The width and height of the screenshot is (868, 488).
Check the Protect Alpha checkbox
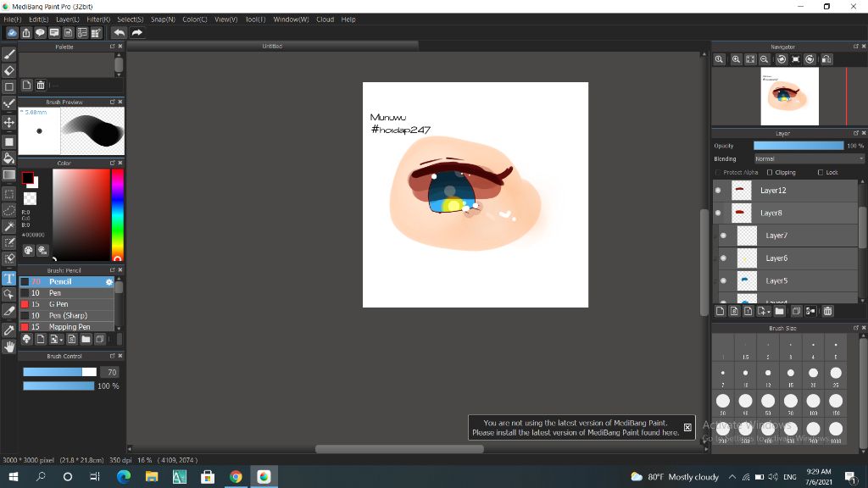click(x=718, y=173)
